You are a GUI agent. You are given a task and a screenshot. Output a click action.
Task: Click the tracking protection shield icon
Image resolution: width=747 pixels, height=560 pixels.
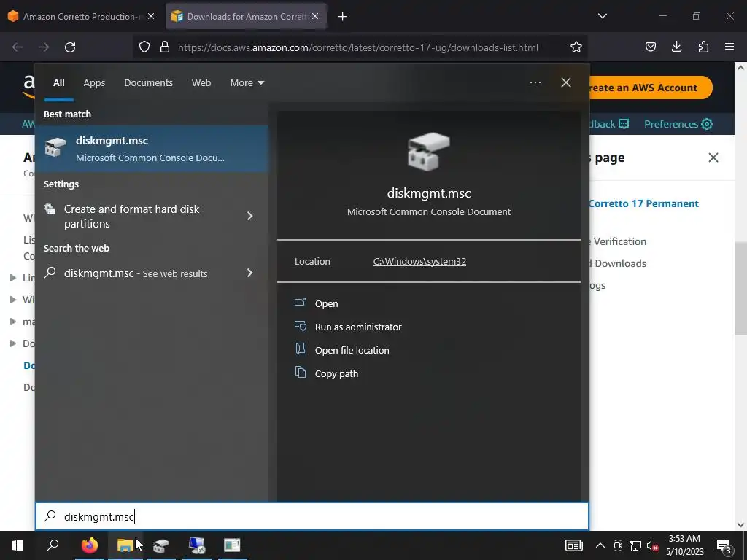click(x=144, y=47)
